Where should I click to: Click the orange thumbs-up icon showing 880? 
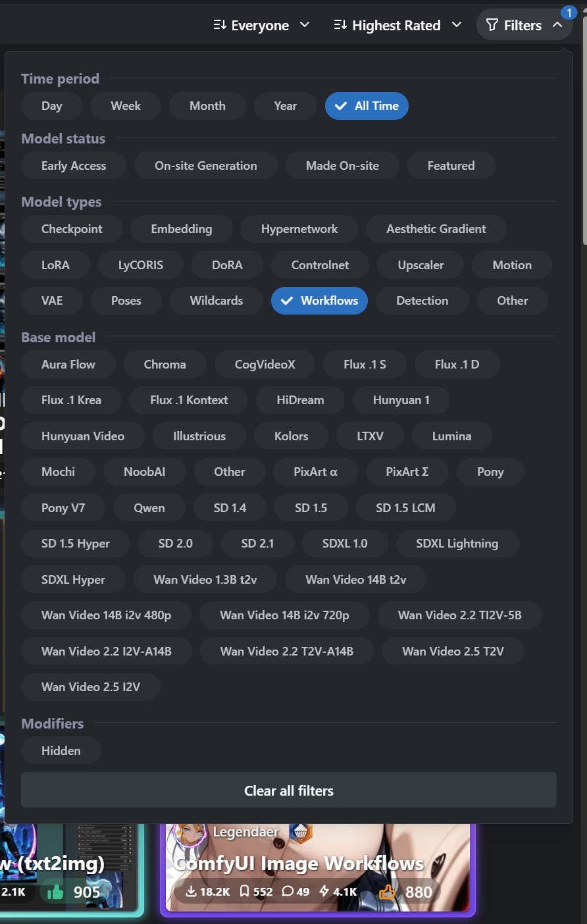387,892
